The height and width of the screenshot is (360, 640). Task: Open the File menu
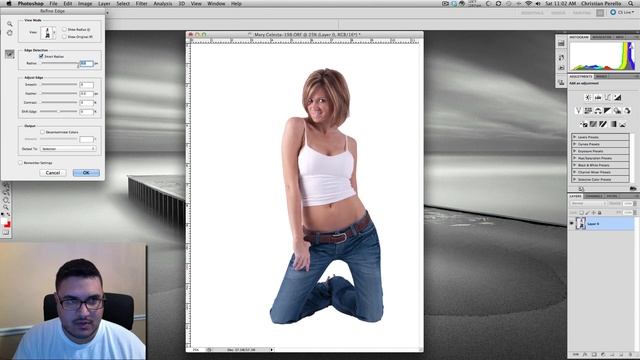pyautogui.click(x=53, y=4)
